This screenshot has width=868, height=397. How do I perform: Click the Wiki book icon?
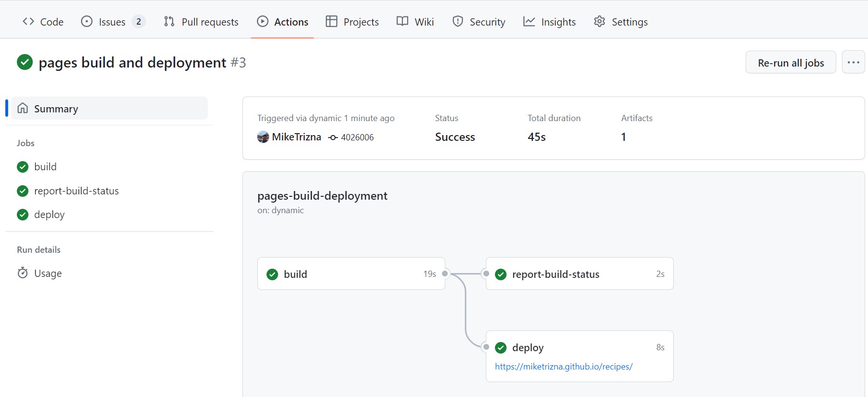click(402, 21)
